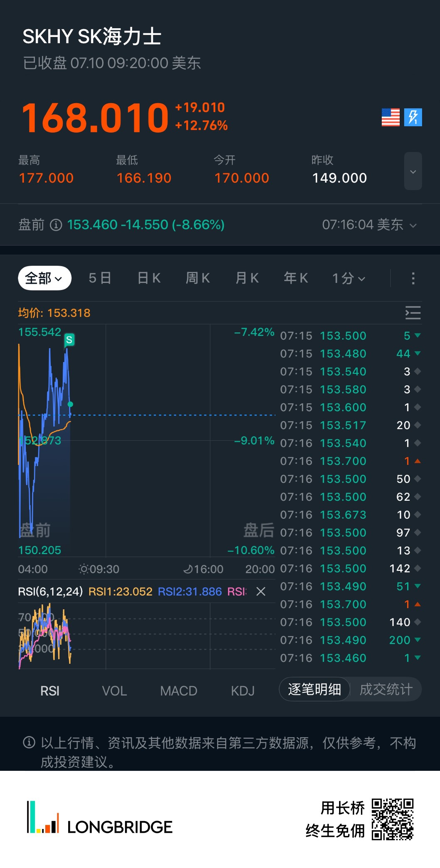Image resolution: width=440 pixels, height=868 pixels.
Task: Expand quote details with chevron button
Action: point(413,171)
